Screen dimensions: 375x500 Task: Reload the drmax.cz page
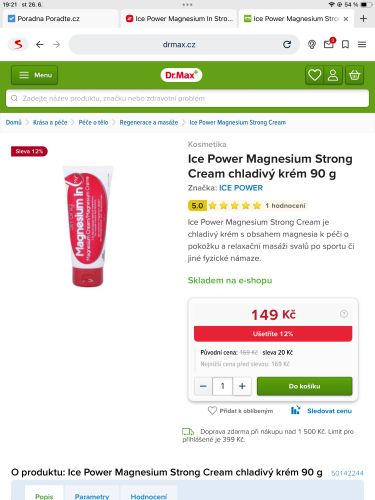click(x=287, y=44)
